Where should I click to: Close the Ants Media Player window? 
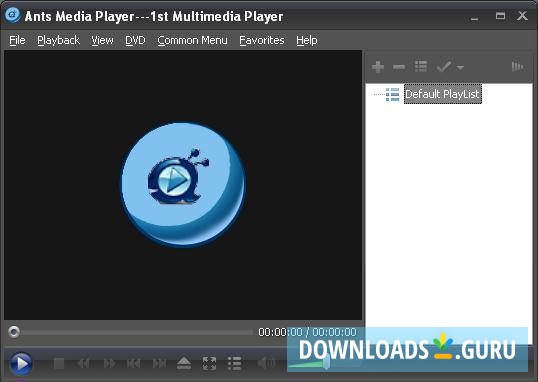click(522, 16)
